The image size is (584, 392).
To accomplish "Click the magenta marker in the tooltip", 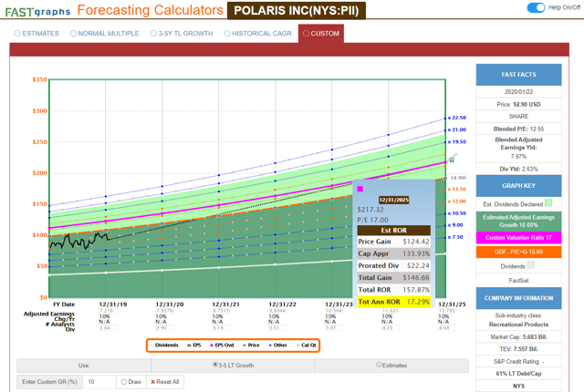I will (x=360, y=189).
